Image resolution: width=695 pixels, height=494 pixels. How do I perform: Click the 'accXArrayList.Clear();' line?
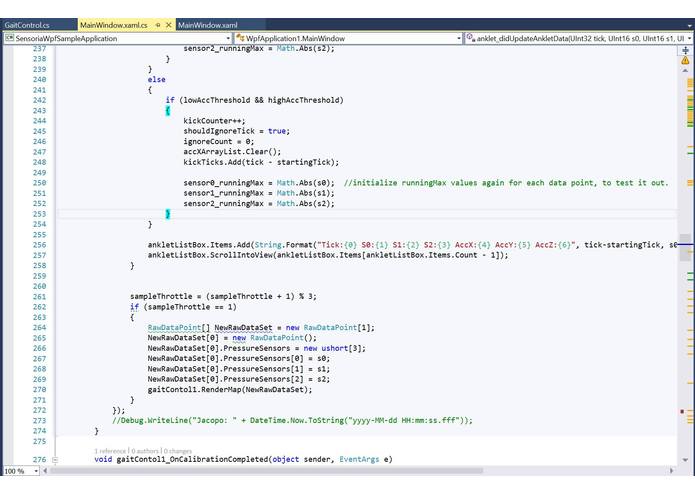tap(232, 152)
